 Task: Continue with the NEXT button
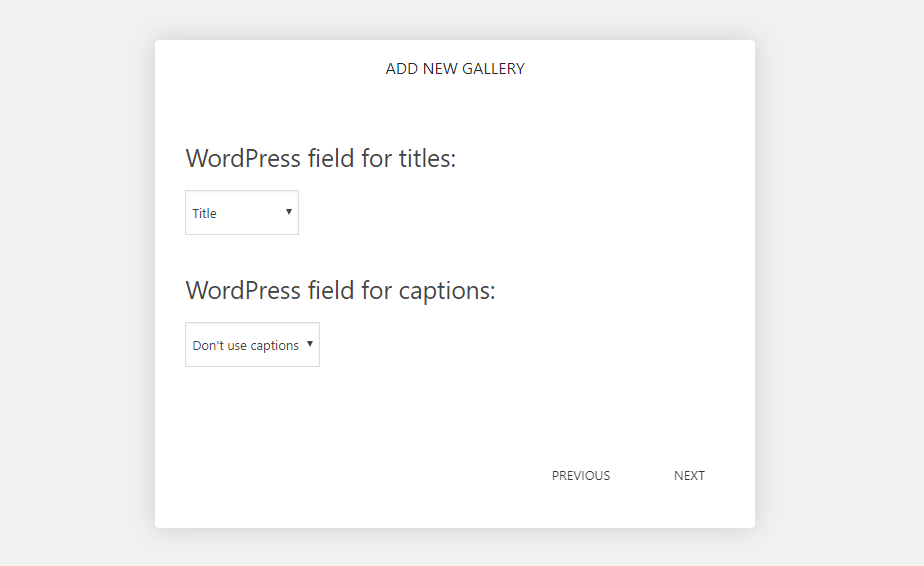pyautogui.click(x=689, y=476)
